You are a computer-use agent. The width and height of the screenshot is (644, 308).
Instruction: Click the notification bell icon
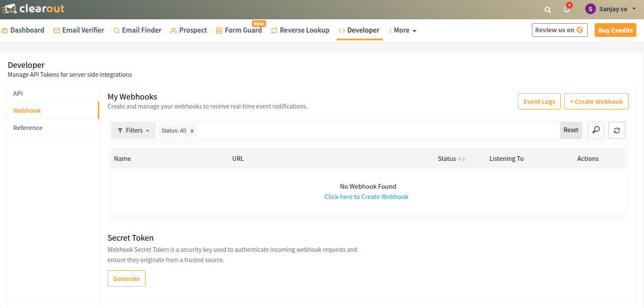pos(566,9)
